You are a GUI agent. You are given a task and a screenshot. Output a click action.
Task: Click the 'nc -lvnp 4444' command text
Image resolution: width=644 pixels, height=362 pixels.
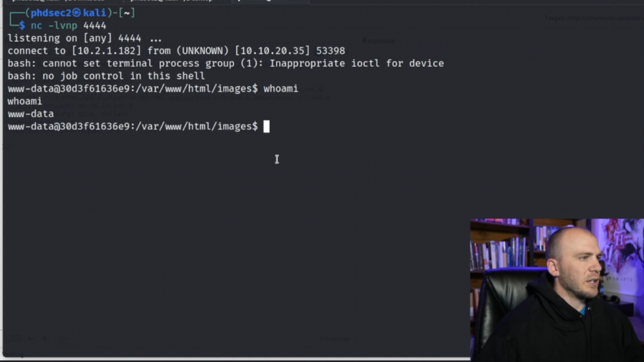pyautogui.click(x=69, y=25)
